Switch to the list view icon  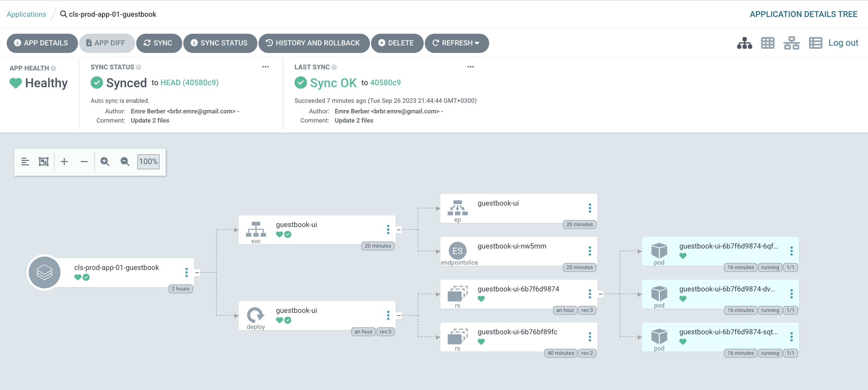(x=815, y=43)
